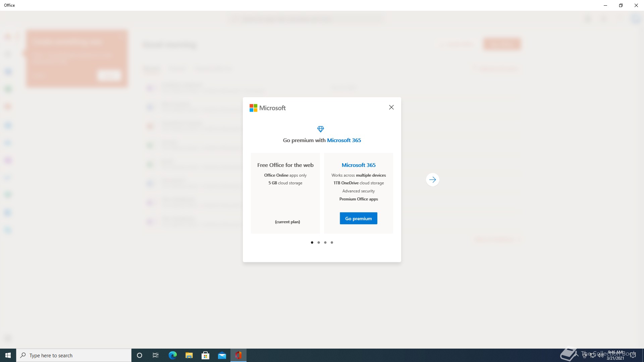The width and height of the screenshot is (644, 362).
Task: Open the Mail app from the taskbar
Action: (222, 355)
